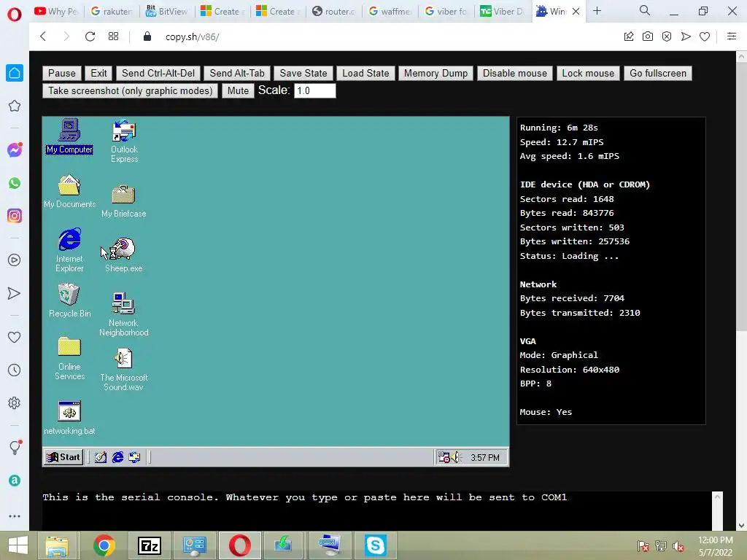Switch to the rakuten browser tab
The image size is (747, 560).
[x=112, y=11]
